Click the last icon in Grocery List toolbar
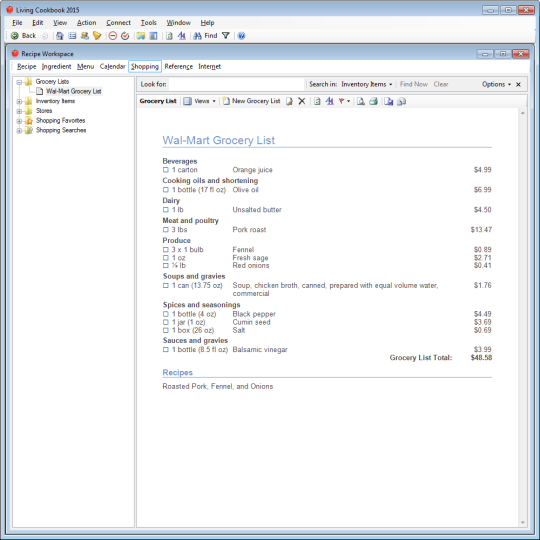This screenshot has height=540, width=540. pos(402,101)
